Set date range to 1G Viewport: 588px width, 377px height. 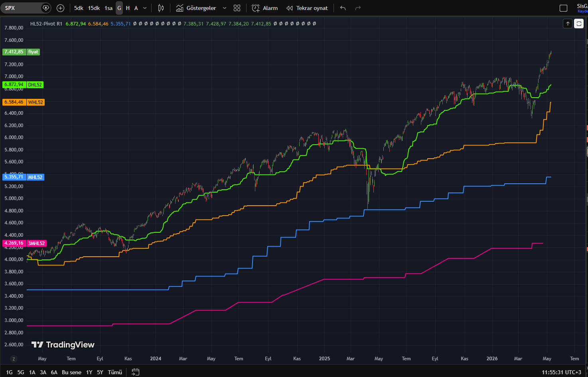(9, 372)
